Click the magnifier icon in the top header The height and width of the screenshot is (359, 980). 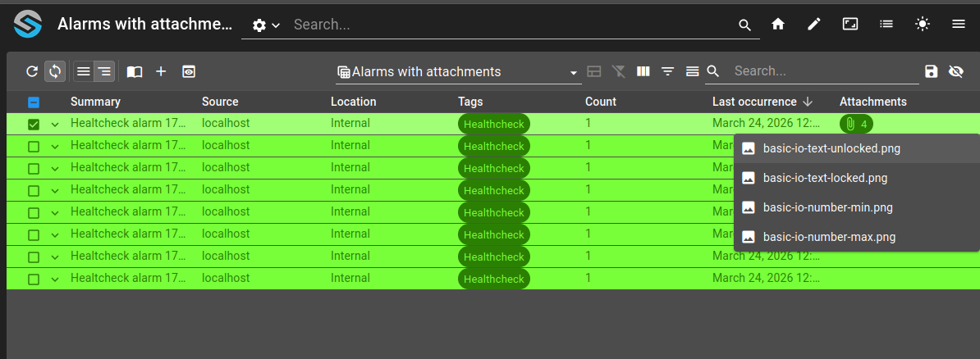point(744,25)
